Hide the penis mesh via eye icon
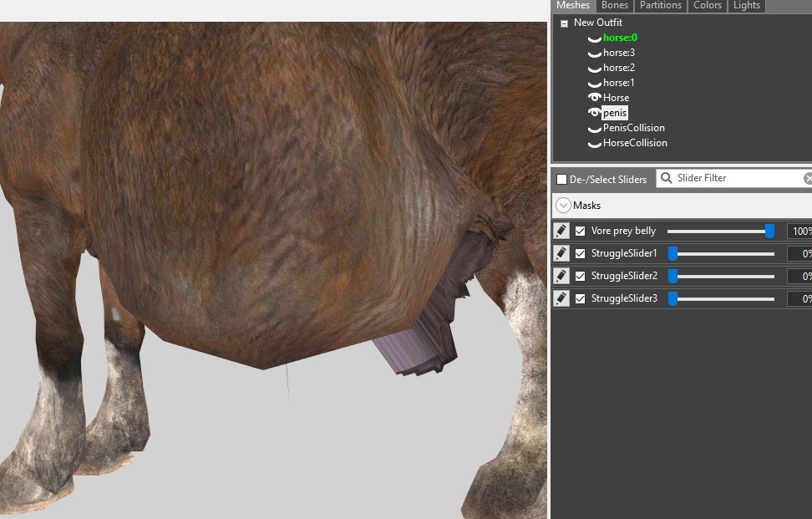 pyautogui.click(x=595, y=112)
